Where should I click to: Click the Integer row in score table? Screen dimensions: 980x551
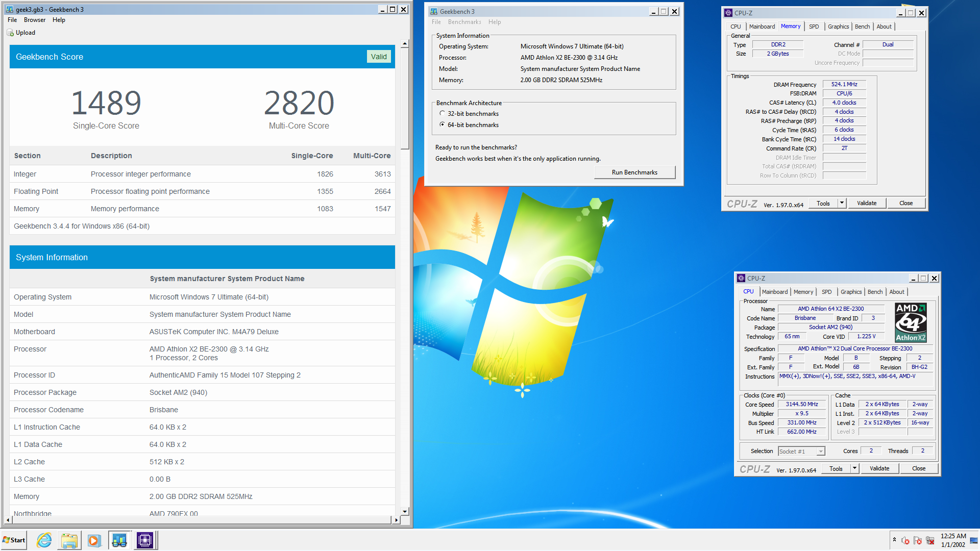point(202,174)
